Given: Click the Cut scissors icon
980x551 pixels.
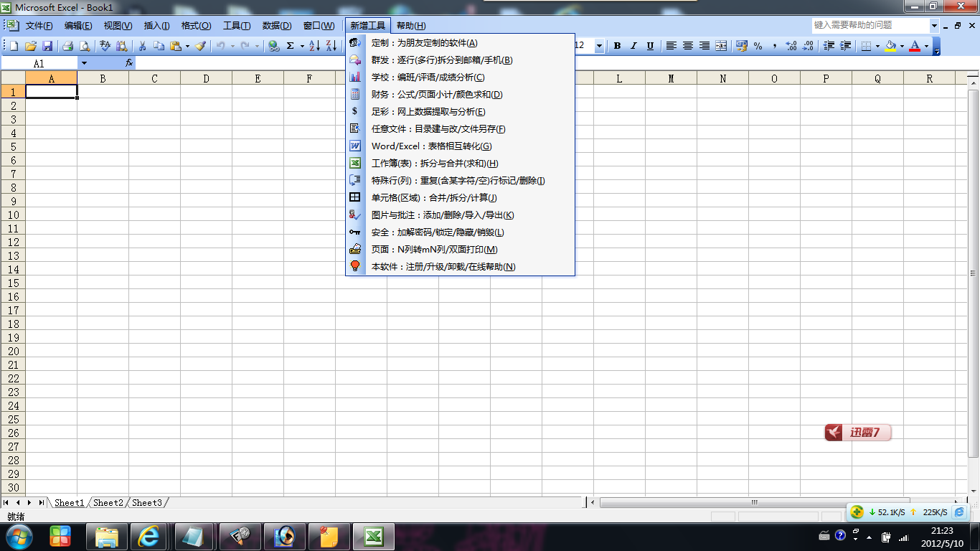Looking at the screenshot, I should 142,46.
